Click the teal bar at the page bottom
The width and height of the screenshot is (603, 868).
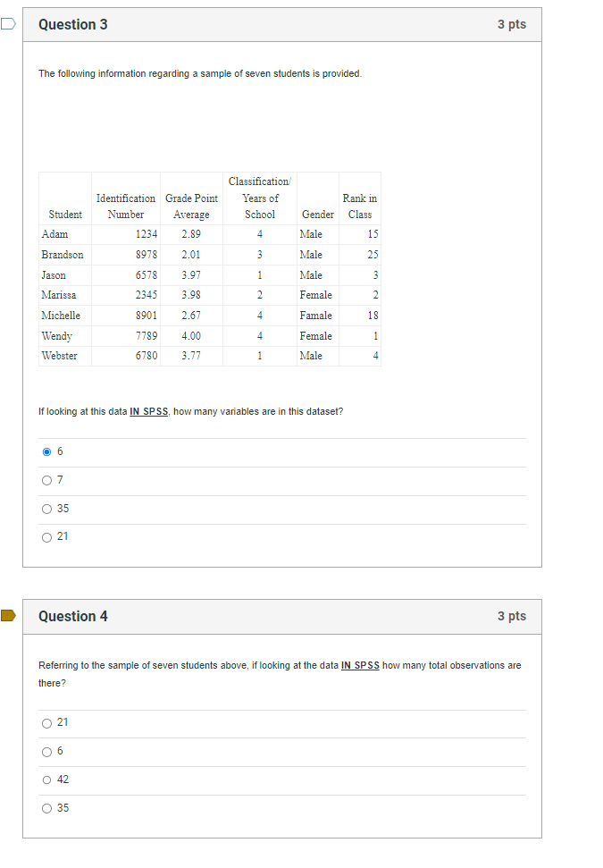tap(301, 864)
